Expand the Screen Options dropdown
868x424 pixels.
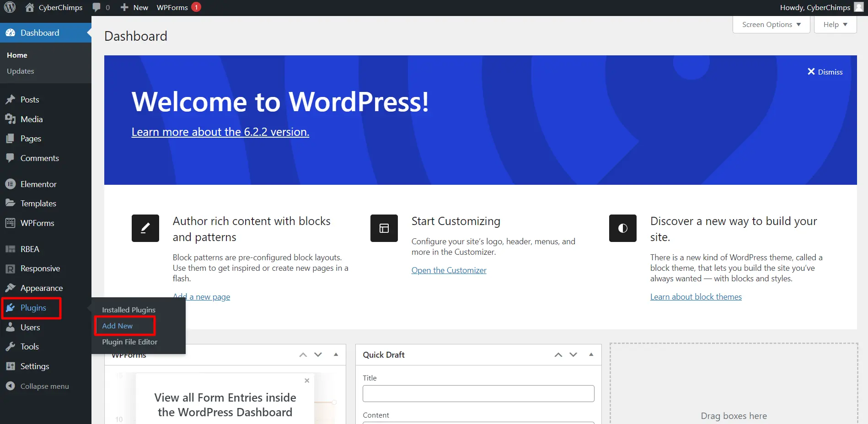[771, 25]
